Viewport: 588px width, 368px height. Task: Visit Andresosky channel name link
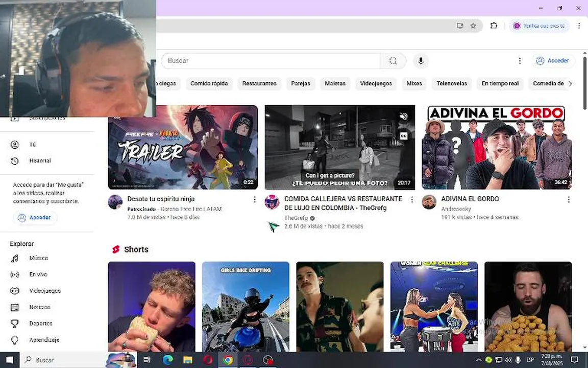coord(456,209)
